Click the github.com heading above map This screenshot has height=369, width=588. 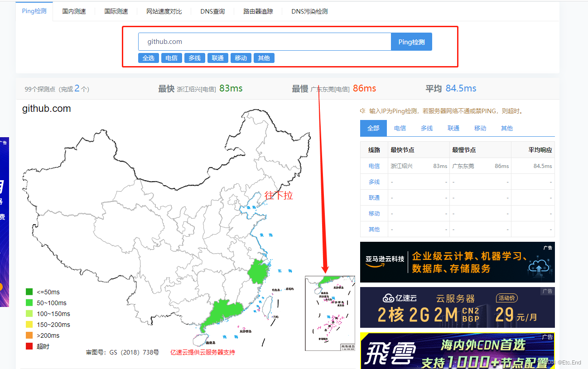point(47,109)
